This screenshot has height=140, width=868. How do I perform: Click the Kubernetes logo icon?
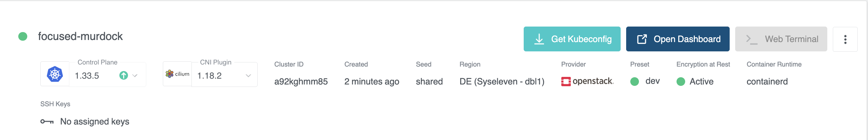click(x=55, y=74)
